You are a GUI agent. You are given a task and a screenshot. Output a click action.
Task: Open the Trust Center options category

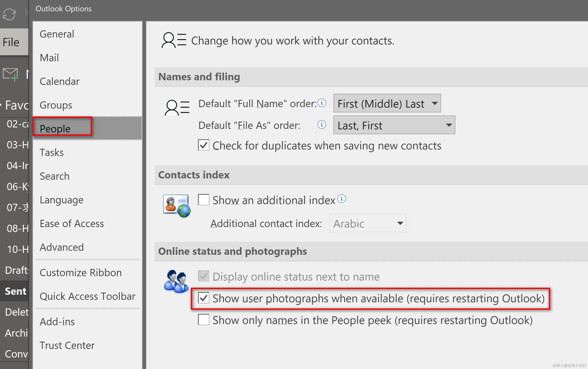point(67,345)
